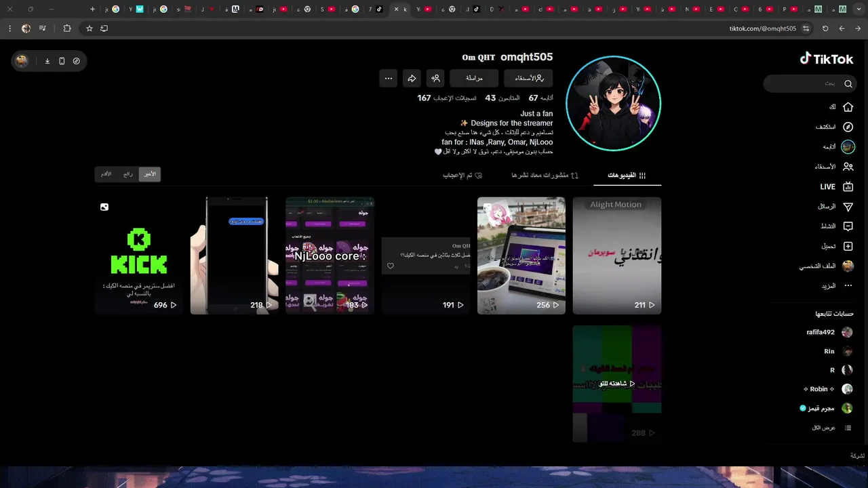Select the Reposts (منشورات معاد نشرها) tab
This screenshot has height=488, width=868.
click(x=545, y=176)
